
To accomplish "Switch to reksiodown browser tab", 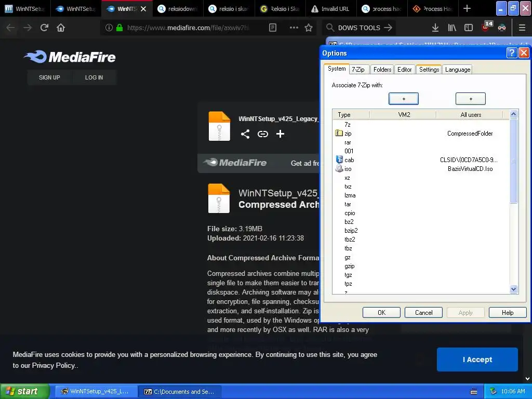I will click(x=178, y=9).
